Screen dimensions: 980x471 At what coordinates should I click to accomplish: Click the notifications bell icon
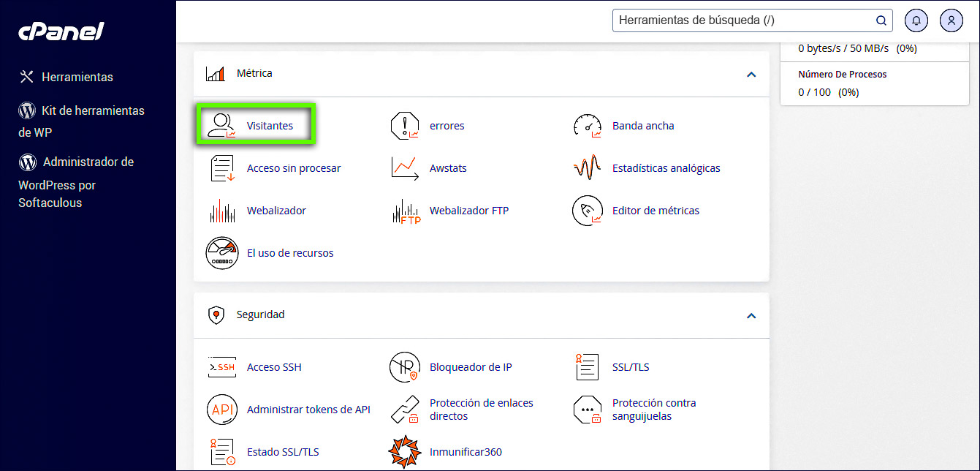pyautogui.click(x=916, y=20)
